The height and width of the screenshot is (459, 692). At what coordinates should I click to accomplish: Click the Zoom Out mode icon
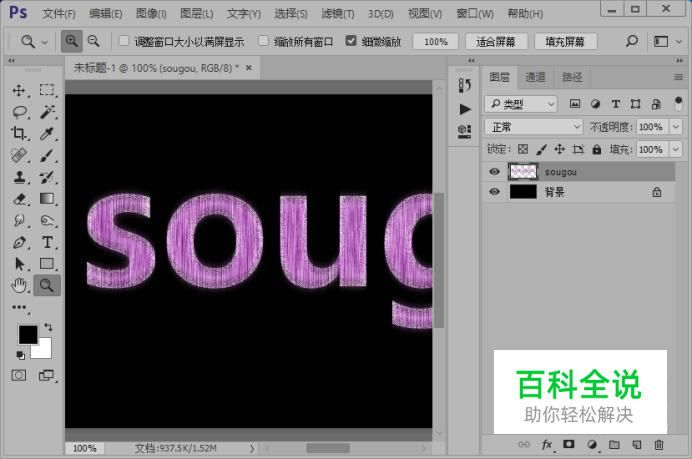coord(94,41)
